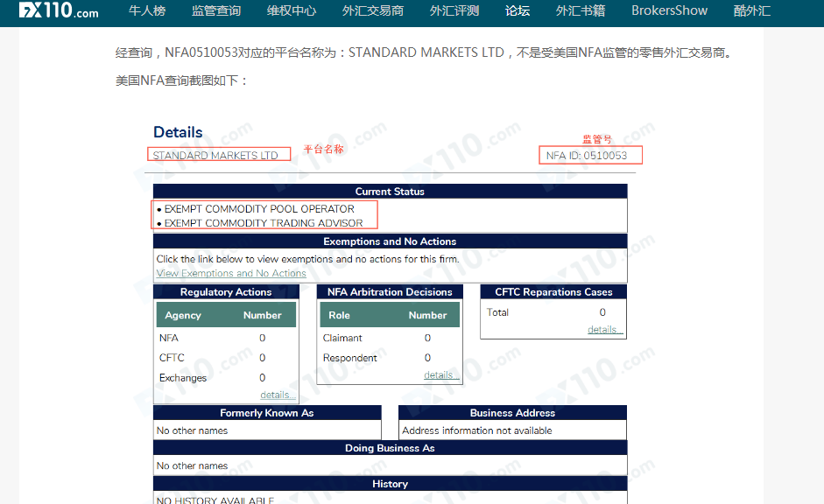
Task: Open the 维权中心 page
Action: pyautogui.click(x=292, y=11)
